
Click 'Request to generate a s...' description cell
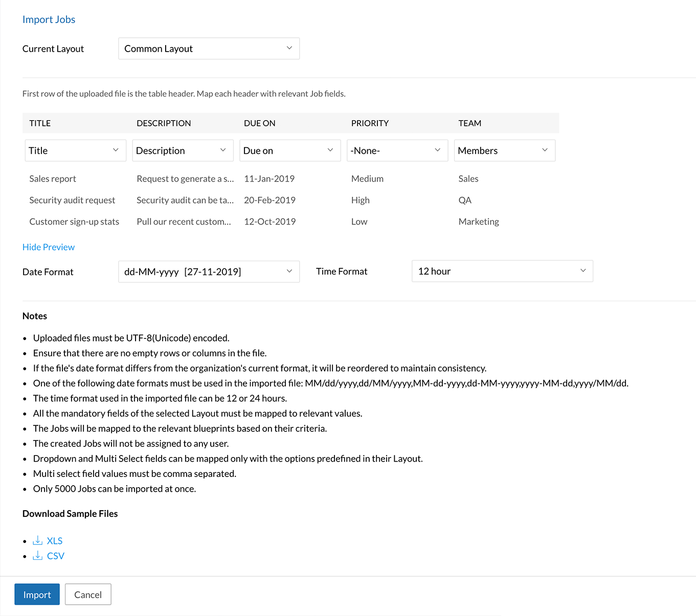pyautogui.click(x=185, y=178)
